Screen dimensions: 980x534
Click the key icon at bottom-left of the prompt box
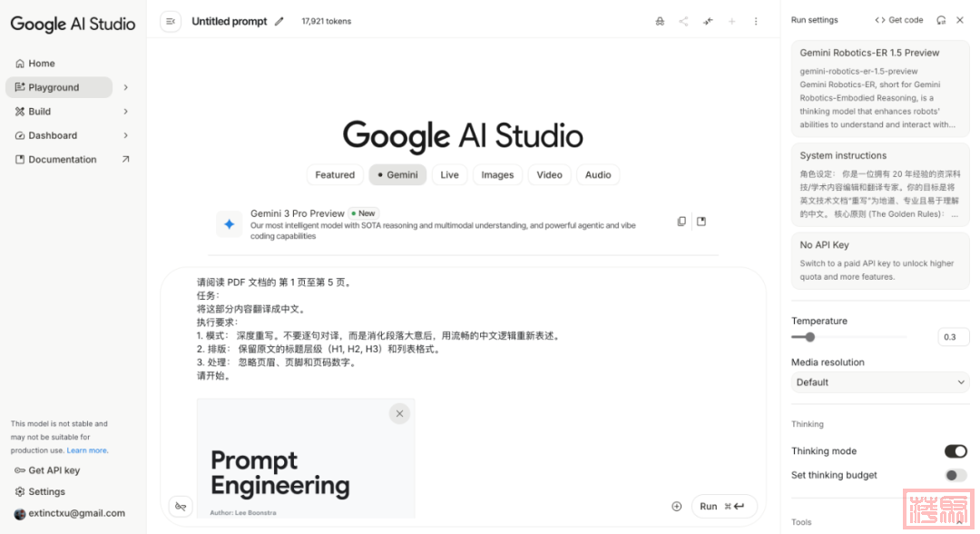[x=181, y=507]
